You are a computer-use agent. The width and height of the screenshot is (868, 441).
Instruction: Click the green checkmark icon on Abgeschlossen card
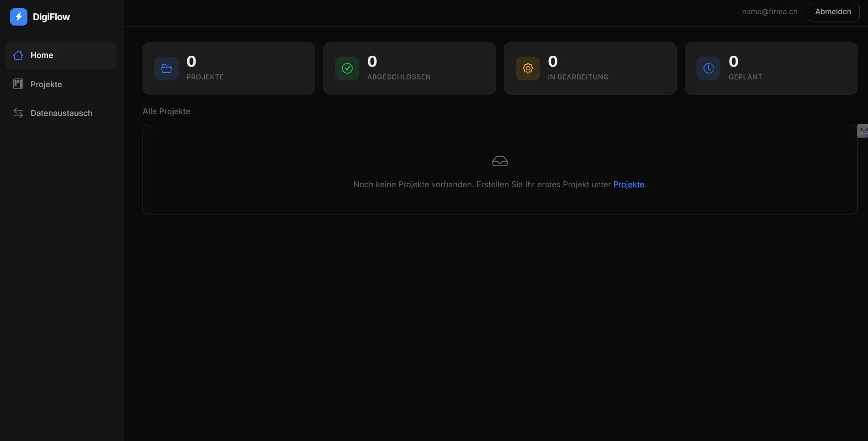347,68
